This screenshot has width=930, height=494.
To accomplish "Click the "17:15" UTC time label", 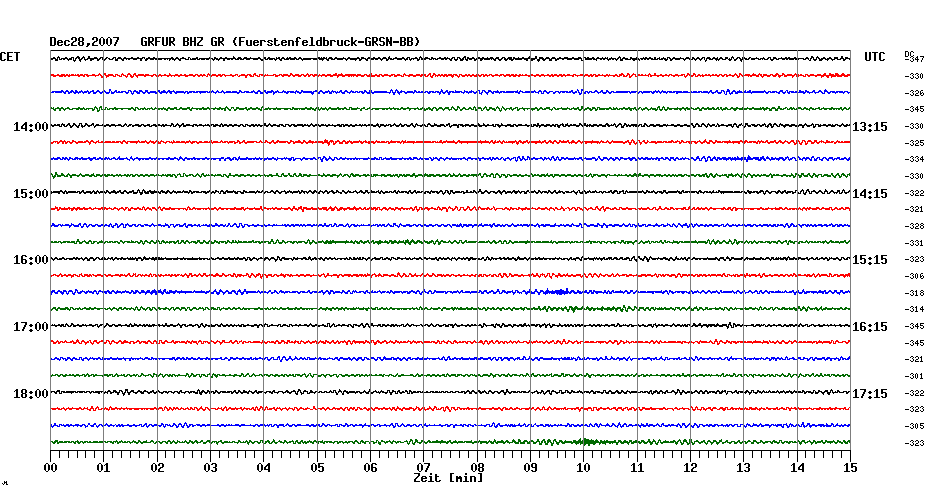I will (870, 394).
